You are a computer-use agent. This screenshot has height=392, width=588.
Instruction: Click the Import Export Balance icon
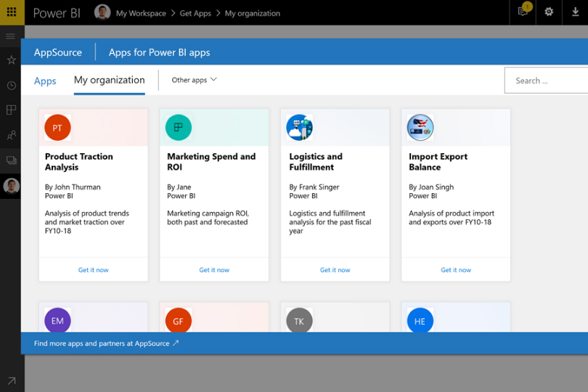pyautogui.click(x=420, y=128)
